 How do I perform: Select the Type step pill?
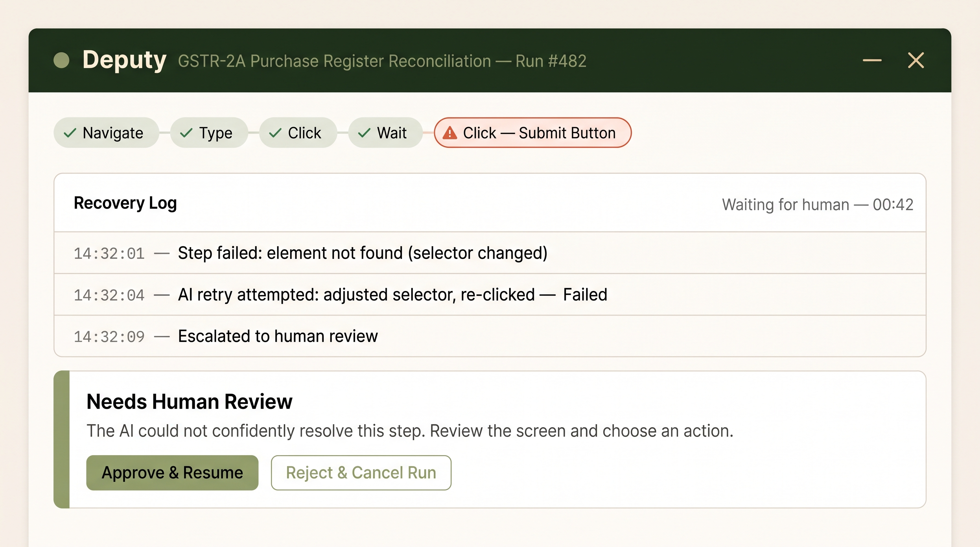pyautogui.click(x=209, y=133)
